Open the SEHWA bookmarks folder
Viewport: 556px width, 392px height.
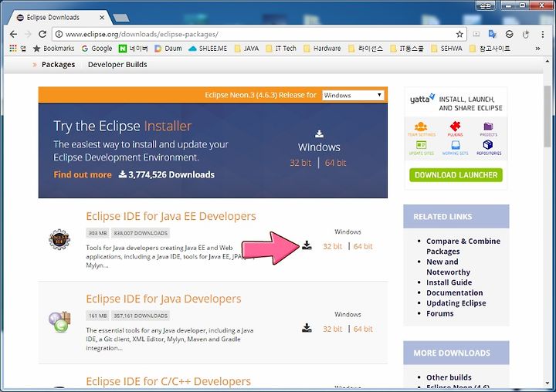(447, 48)
